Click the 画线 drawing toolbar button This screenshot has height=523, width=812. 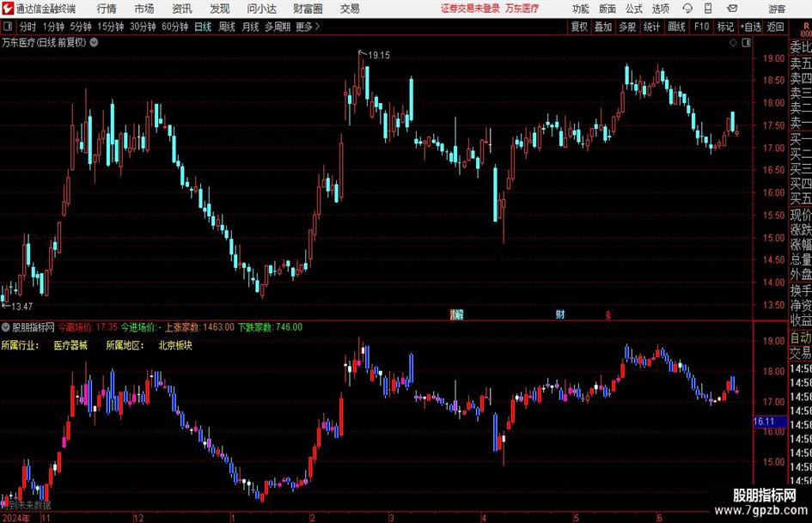677,27
